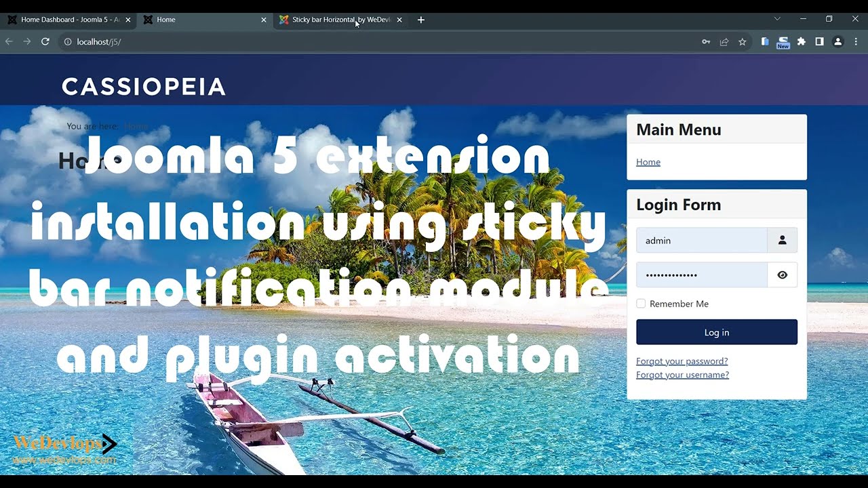The width and height of the screenshot is (868, 488).
Task: Open Home link in Main Menu
Action: click(648, 162)
